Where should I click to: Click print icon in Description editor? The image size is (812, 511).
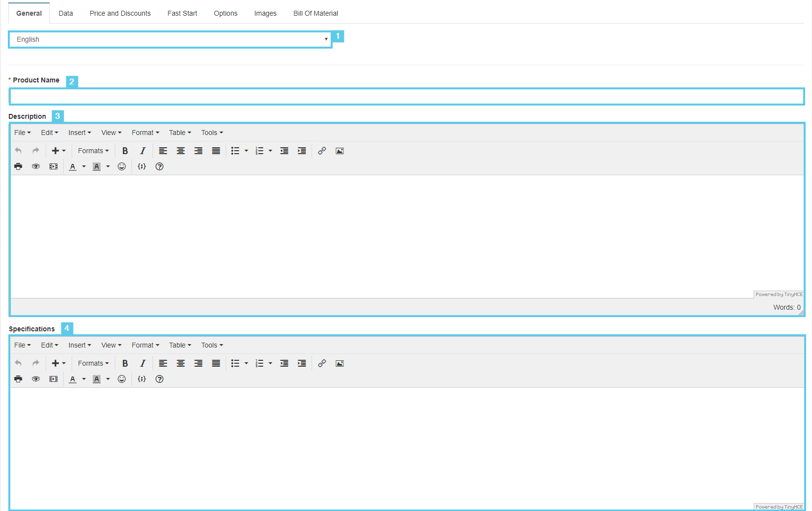point(18,166)
